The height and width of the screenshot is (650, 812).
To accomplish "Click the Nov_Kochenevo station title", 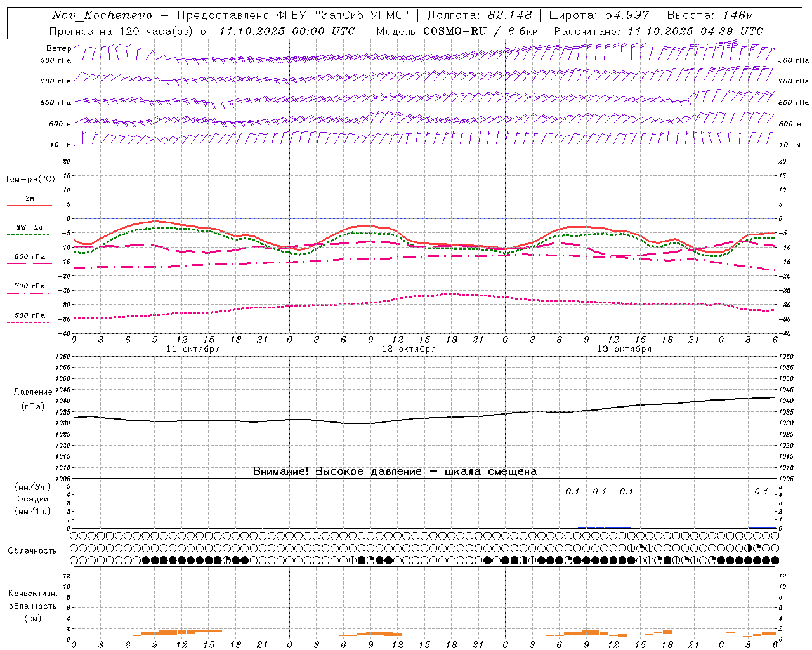I will (102, 15).
